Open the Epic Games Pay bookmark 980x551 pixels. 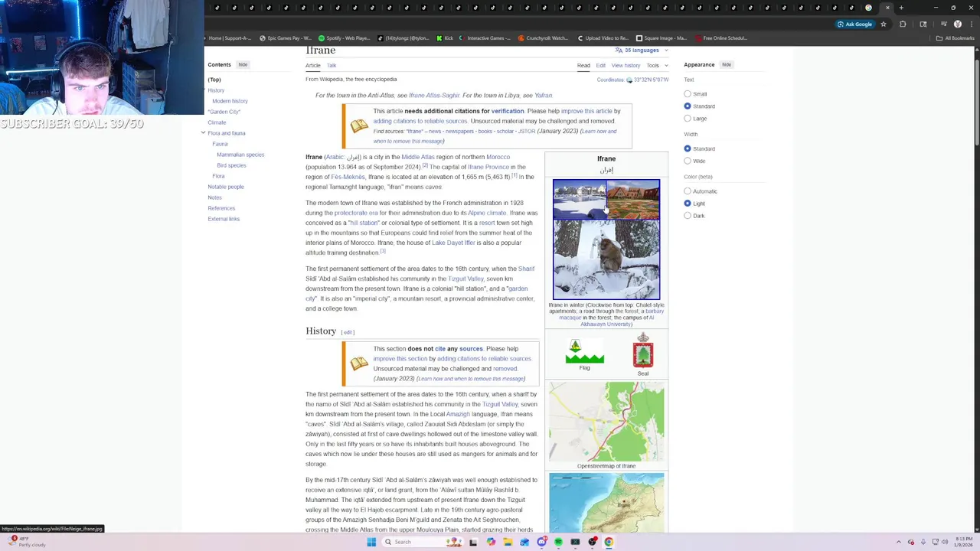pos(286,37)
